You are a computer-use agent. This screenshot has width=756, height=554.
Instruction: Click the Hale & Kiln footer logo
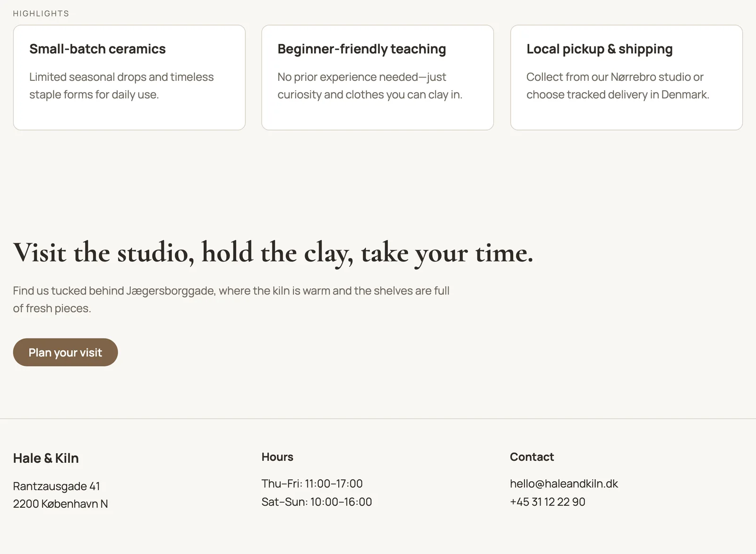(46, 458)
